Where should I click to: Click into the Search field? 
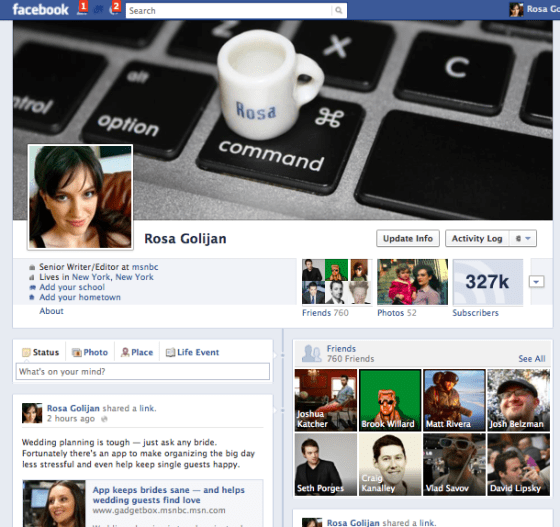click(229, 11)
